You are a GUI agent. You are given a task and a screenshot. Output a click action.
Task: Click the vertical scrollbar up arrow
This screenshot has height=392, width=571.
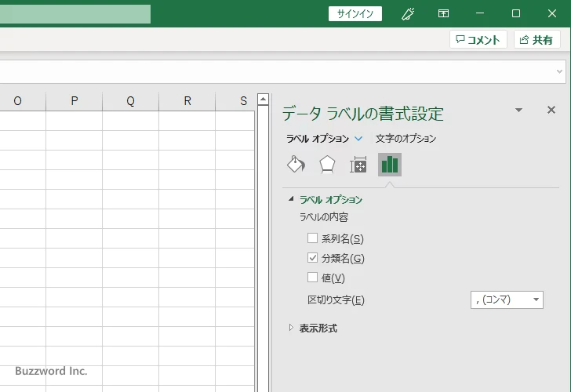pyautogui.click(x=263, y=99)
